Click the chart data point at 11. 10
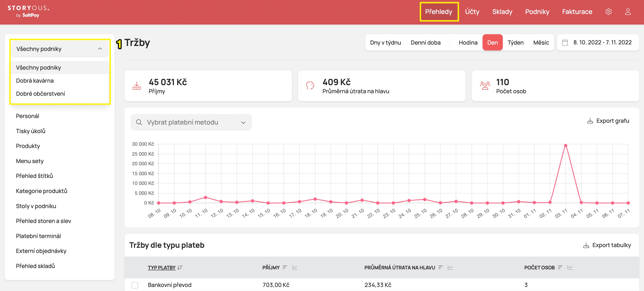The image size is (644, 291). click(x=206, y=197)
